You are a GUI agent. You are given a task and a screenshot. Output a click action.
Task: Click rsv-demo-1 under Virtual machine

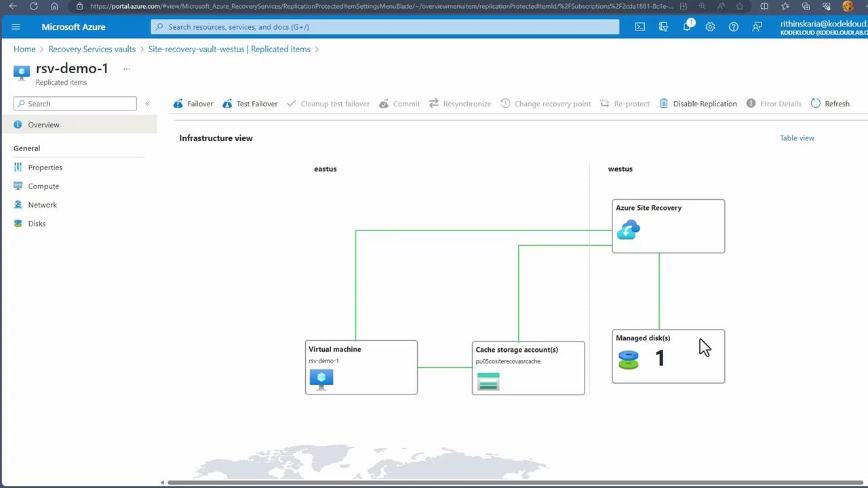coord(323,361)
